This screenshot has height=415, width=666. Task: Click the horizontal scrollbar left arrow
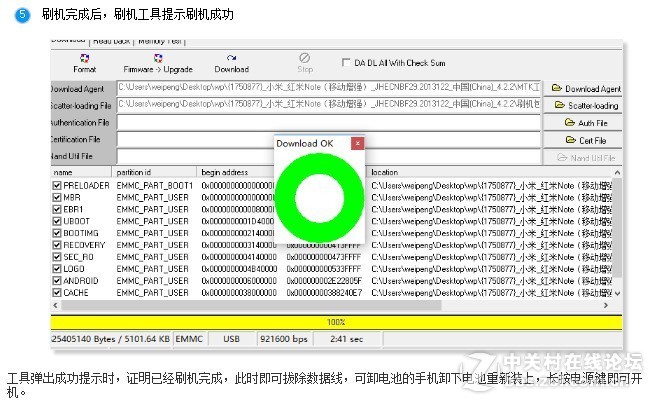(55, 305)
